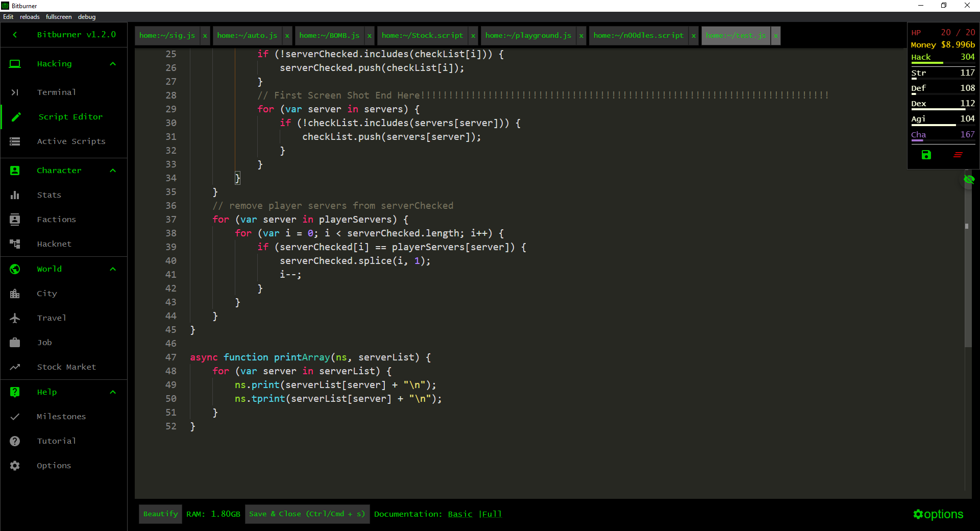This screenshot has width=980, height=531.
Task: Select the test.js tab
Action: click(x=736, y=35)
